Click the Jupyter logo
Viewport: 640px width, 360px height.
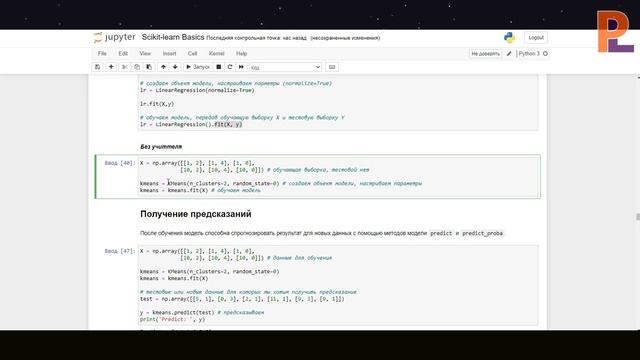[115, 38]
